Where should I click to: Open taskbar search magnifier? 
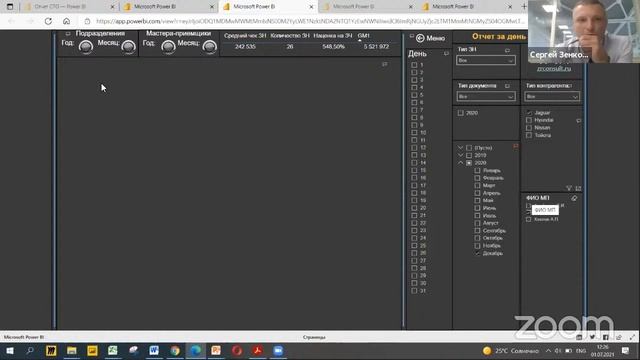tap(30, 351)
